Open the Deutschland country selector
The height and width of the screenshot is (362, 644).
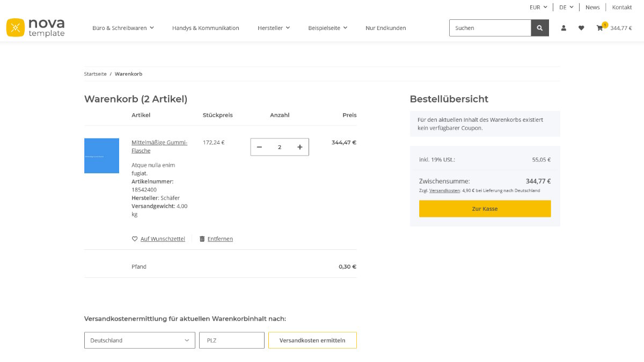click(139, 340)
